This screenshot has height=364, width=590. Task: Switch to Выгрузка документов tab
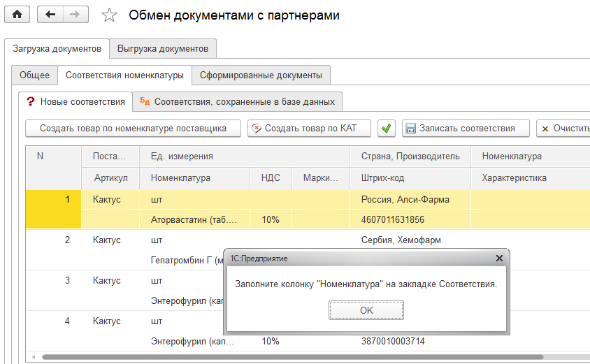pyautogui.click(x=163, y=48)
